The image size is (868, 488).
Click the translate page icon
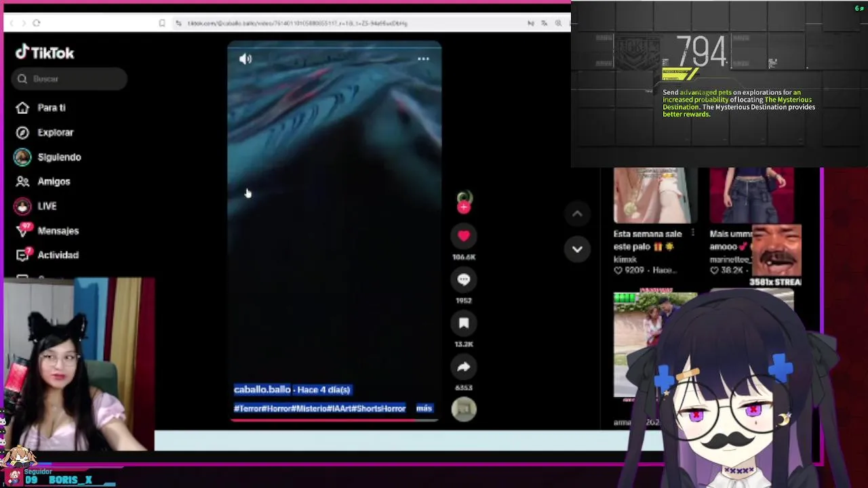click(544, 23)
